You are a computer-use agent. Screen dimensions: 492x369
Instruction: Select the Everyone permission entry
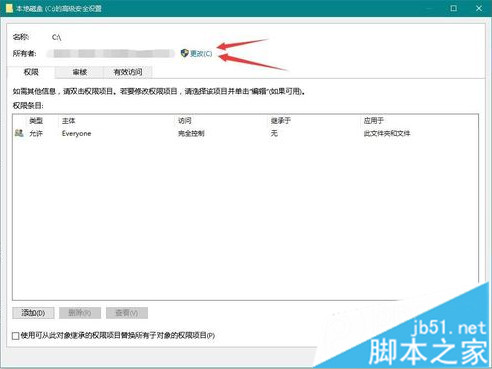click(x=245, y=133)
